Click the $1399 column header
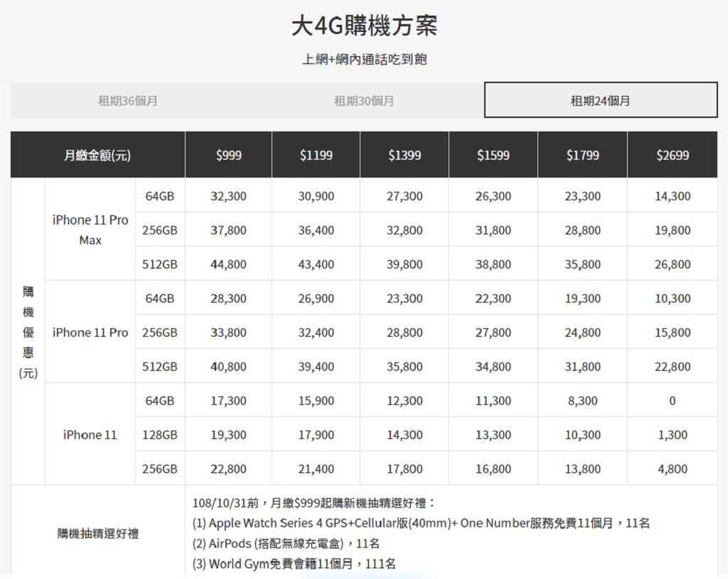Viewport: 728px width, 579px height. click(405, 155)
